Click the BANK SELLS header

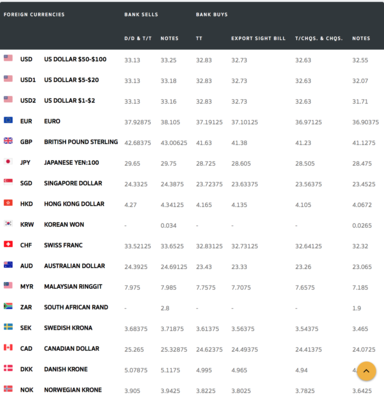[141, 14]
